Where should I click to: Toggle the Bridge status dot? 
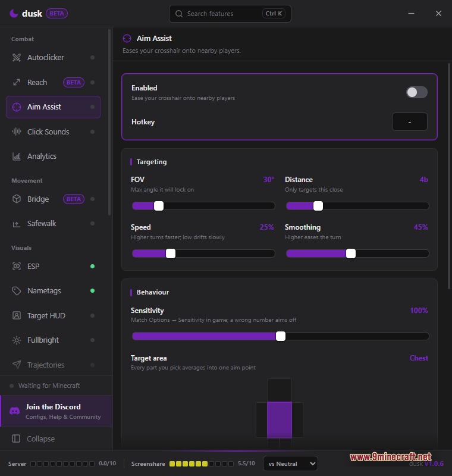coord(93,199)
